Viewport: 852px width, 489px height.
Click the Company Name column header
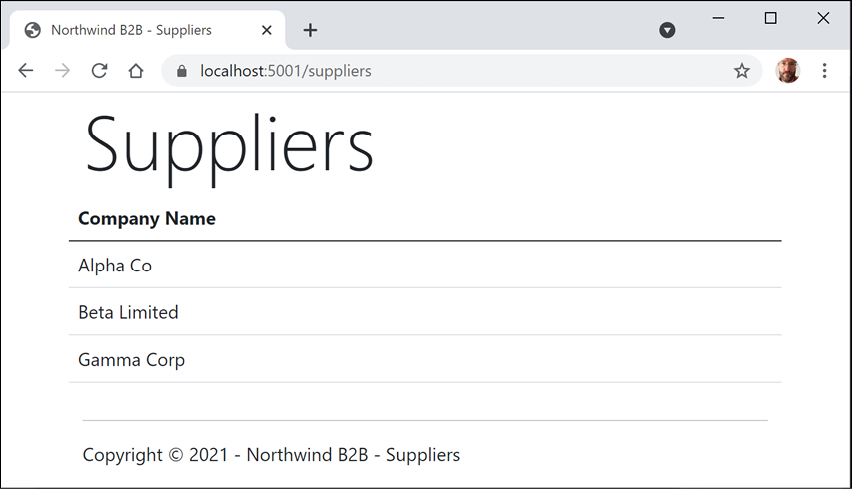click(147, 219)
